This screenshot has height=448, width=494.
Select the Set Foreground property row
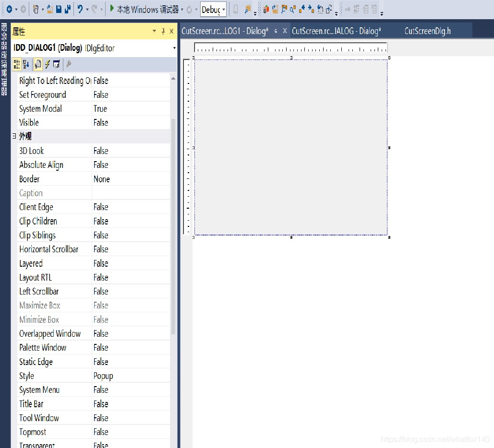pyautogui.click(x=94, y=95)
